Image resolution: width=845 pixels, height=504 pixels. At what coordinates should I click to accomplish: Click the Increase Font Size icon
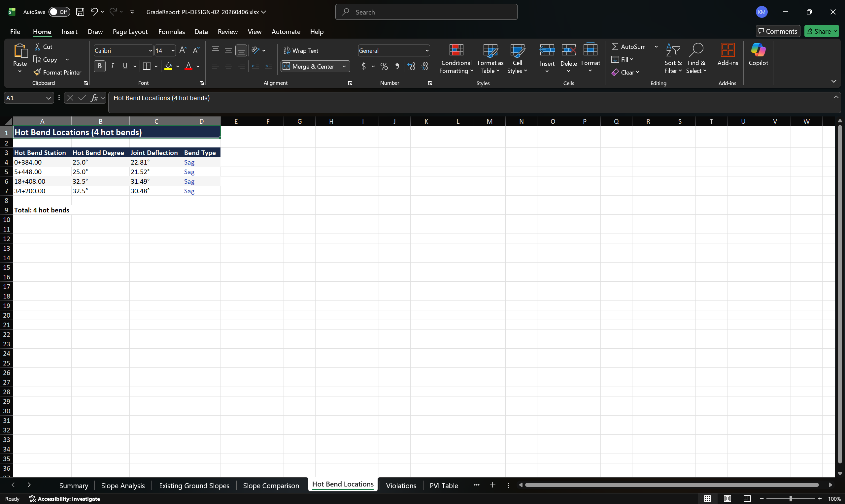tap(183, 50)
